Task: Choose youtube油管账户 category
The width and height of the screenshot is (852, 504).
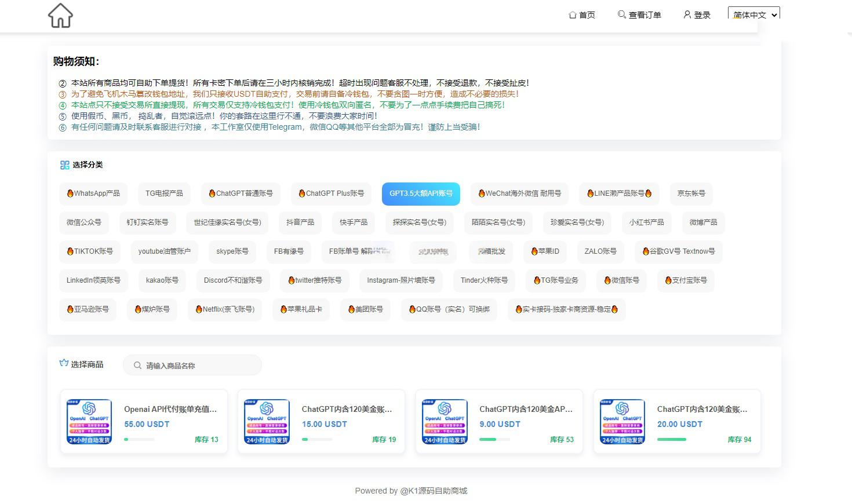Action: tap(164, 251)
